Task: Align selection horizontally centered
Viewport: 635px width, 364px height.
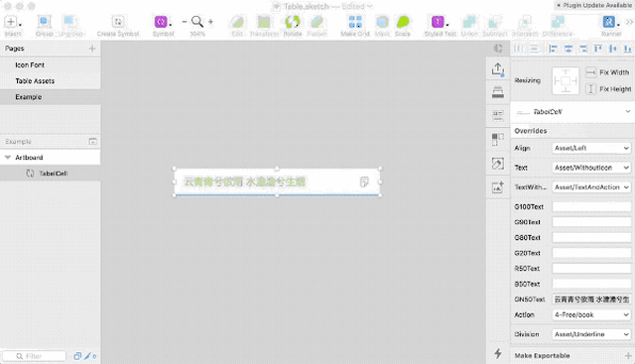Action: pyautogui.click(x=569, y=49)
